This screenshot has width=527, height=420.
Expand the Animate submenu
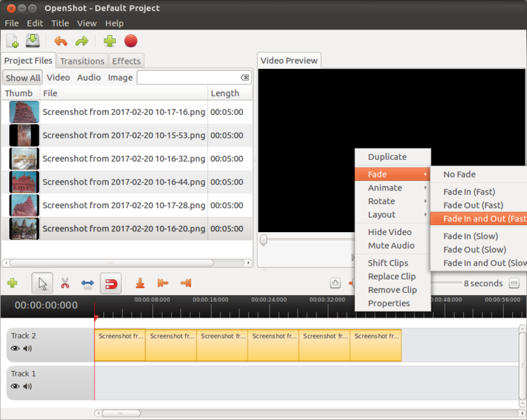pos(392,188)
